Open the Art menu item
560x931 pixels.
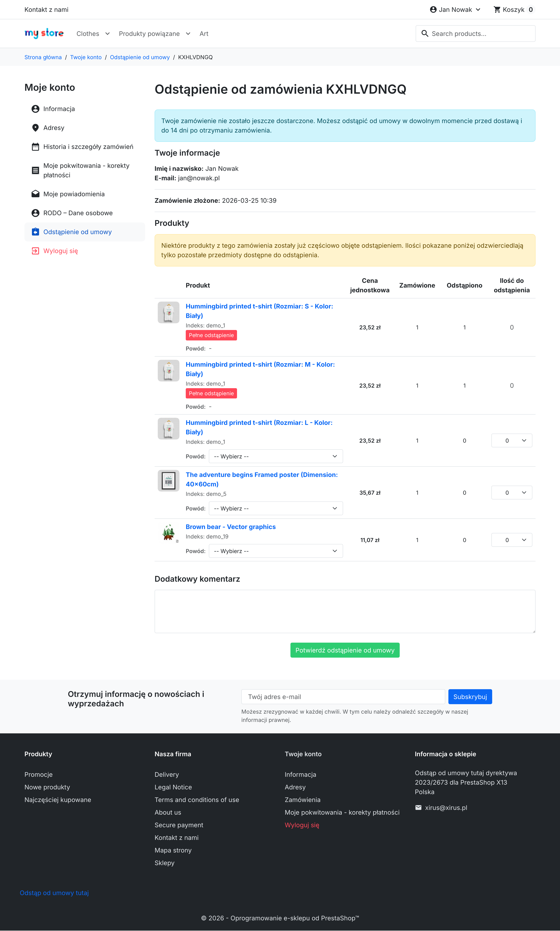204,34
